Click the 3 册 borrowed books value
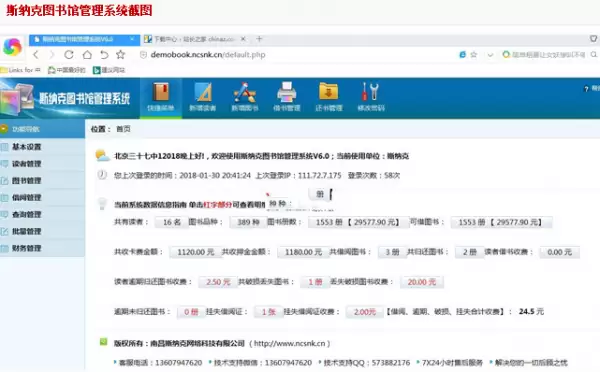Image resolution: width=600 pixels, height=372 pixels. (x=392, y=252)
